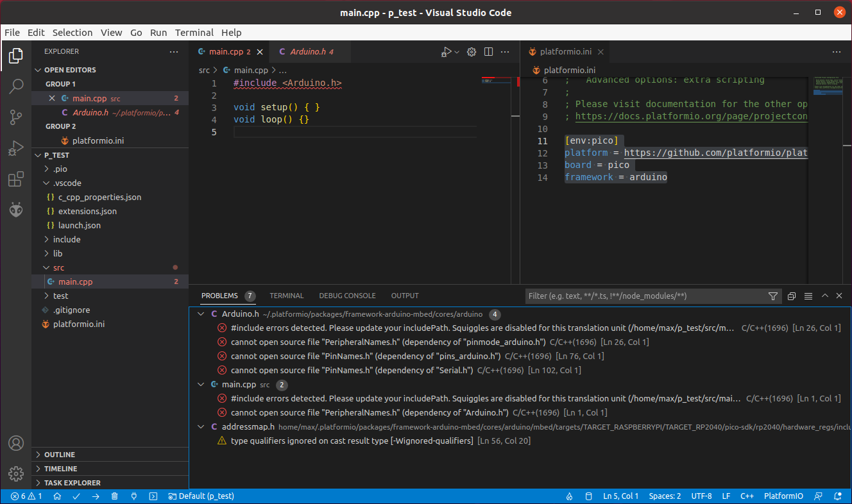Viewport: 852px width, 504px height.
Task: Open c_cpp_properties.json in explorer
Action: click(99, 197)
